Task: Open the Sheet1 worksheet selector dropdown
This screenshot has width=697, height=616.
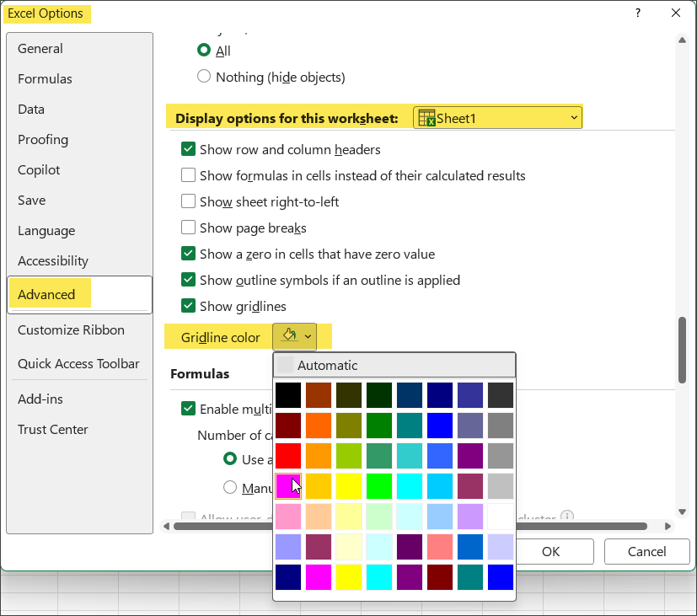Action: point(497,118)
